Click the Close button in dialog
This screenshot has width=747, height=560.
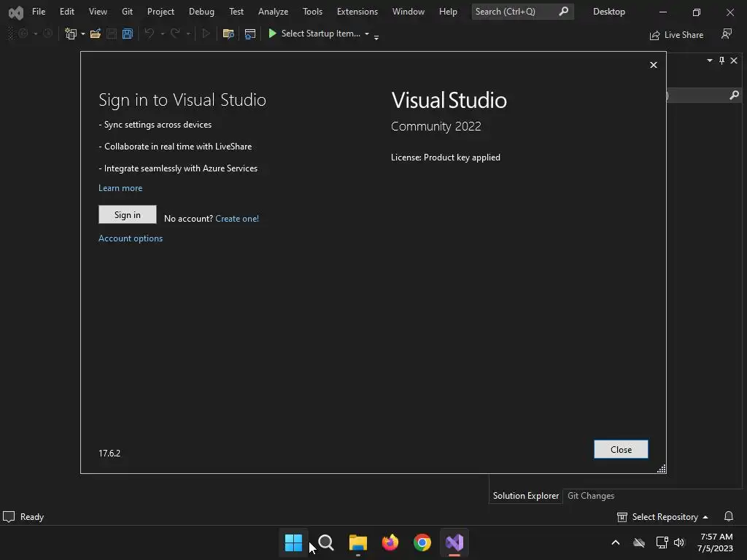coord(621,449)
